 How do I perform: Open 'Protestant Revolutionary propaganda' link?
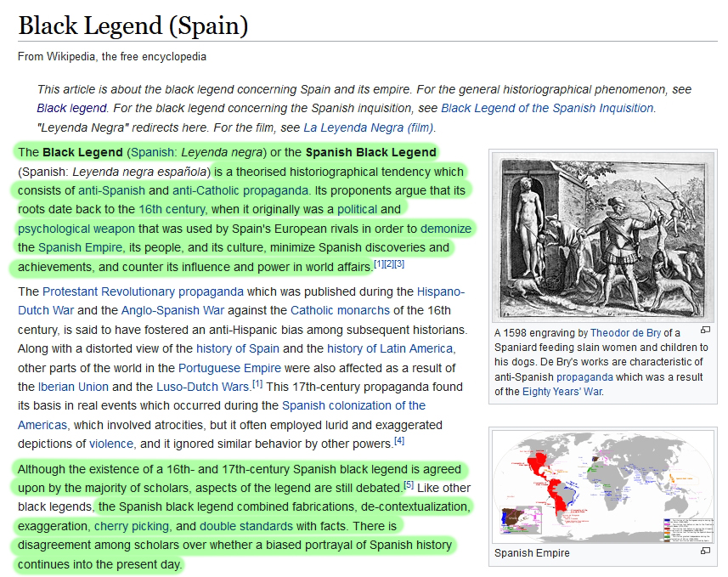click(x=143, y=291)
